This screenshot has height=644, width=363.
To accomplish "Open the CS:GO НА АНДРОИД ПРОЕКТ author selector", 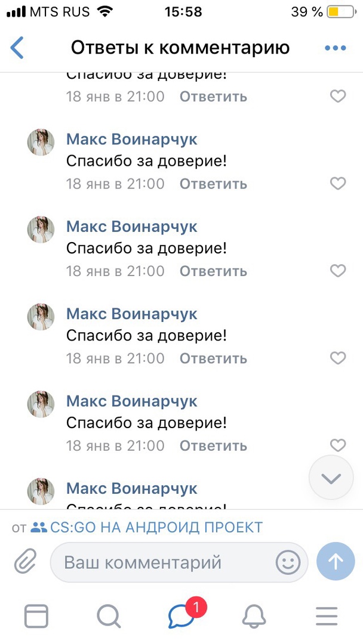I will pyautogui.click(x=146, y=527).
